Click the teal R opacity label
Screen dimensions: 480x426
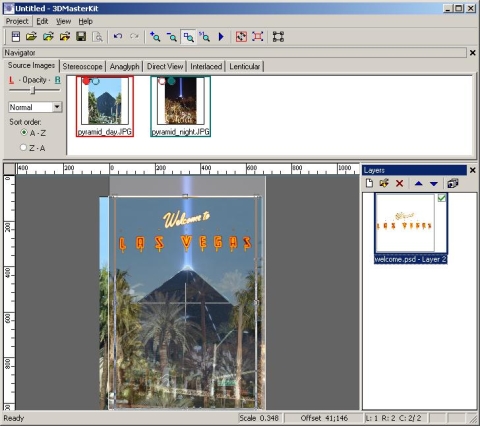click(x=58, y=80)
